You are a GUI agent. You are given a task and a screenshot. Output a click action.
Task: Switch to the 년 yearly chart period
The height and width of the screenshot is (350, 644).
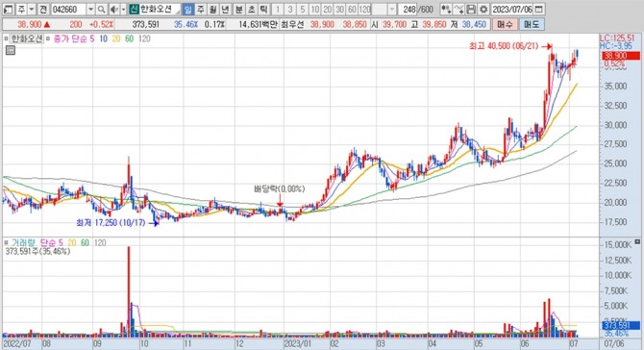(226, 9)
